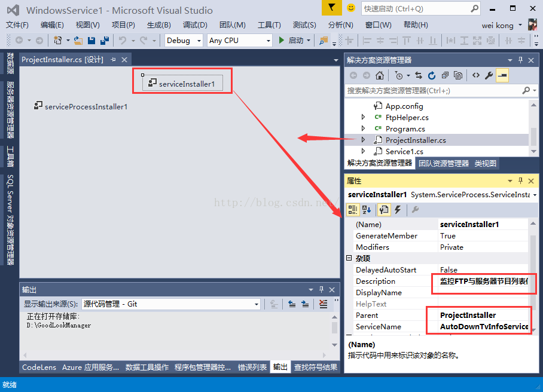Screen dimensions: 543x392
Task: Click Go to Previous Message in Output panel
Action: pos(292,304)
